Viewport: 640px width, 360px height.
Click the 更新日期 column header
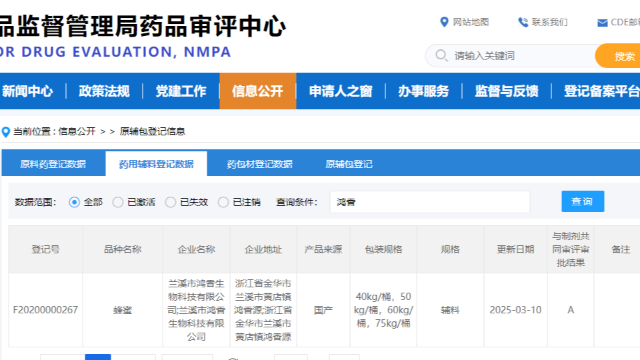pos(516,249)
